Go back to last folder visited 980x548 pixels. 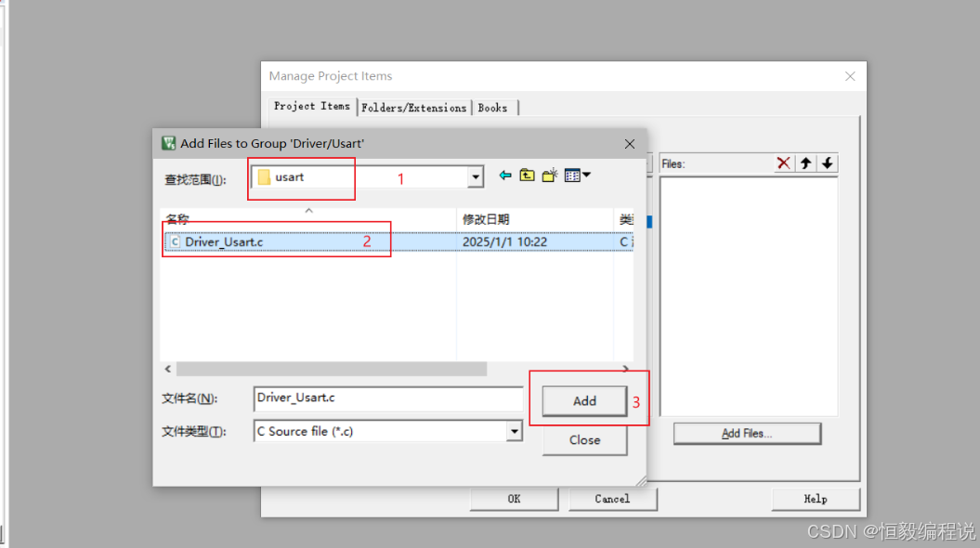click(x=505, y=176)
